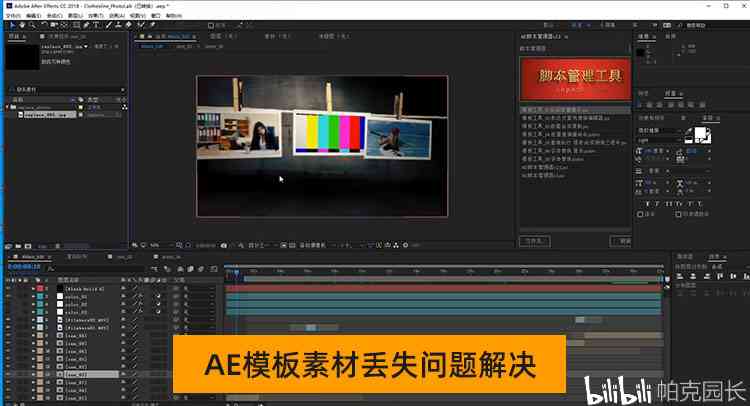Click the red label color of Black Solid layer
Image resolution: width=750 pixels, height=406 pixels.
pyautogui.click(x=40, y=288)
